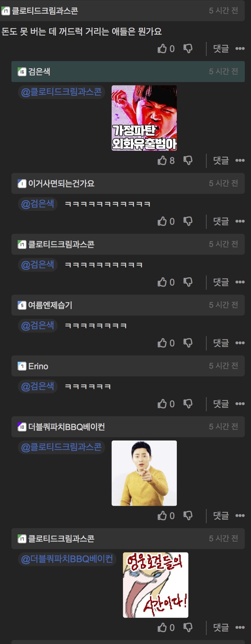Open the @클로티드크림과스콘 mention in 검은색's reply
Viewport: 251px width, 644px height.
[x=61, y=92]
